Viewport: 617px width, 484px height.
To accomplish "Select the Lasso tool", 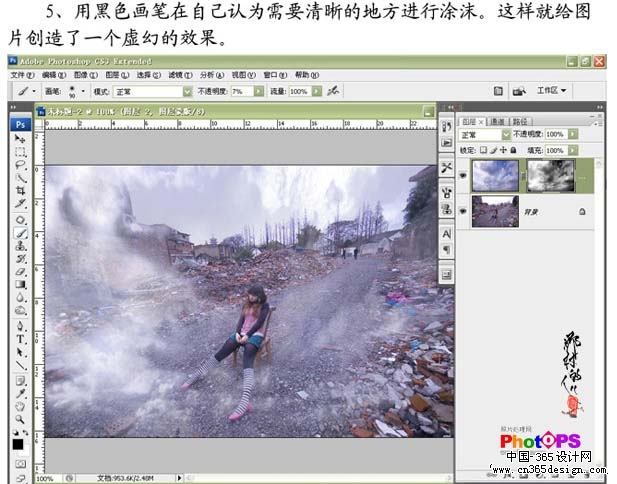I will click(x=20, y=165).
